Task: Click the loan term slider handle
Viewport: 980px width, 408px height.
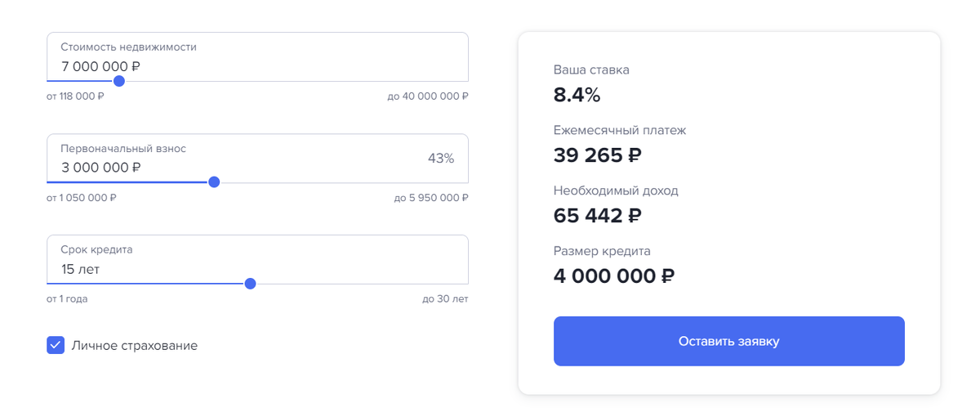Action: (251, 284)
